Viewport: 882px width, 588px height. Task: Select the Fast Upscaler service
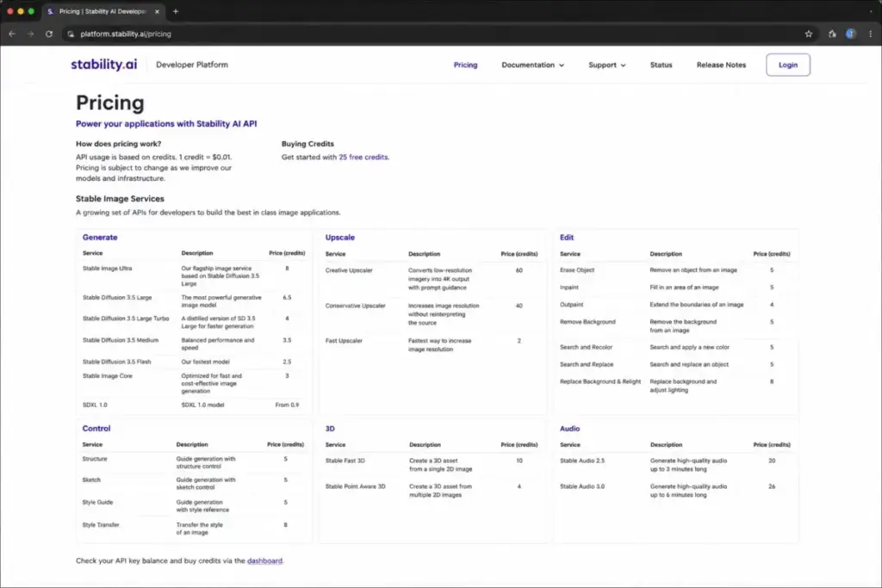tap(344, 341)
